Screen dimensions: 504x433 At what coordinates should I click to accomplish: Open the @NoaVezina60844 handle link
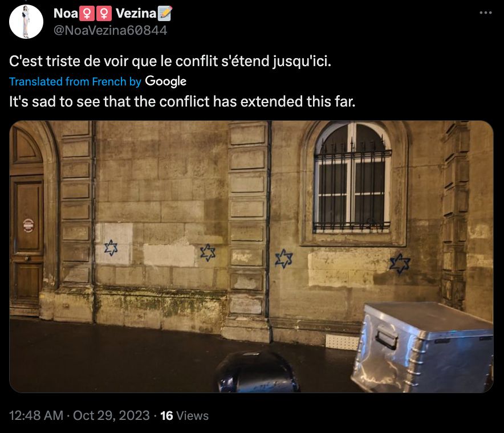click(x=110, y=31)
